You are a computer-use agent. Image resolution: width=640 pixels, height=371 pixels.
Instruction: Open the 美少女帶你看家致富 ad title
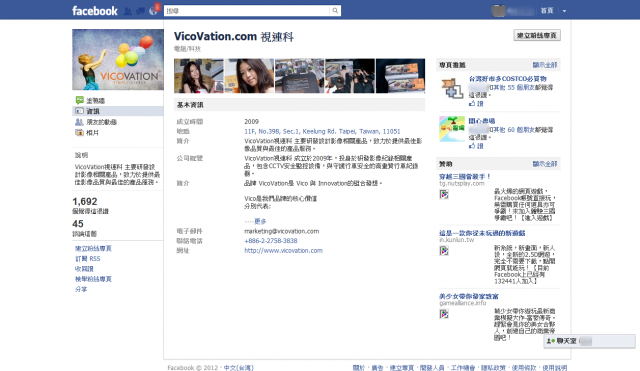[x=469, y=296]
